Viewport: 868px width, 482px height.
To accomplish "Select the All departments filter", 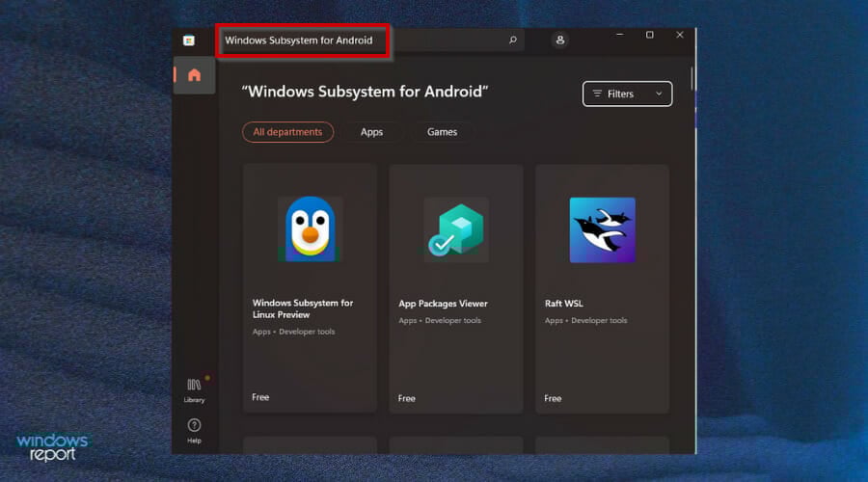I will [x=287, y=132].
